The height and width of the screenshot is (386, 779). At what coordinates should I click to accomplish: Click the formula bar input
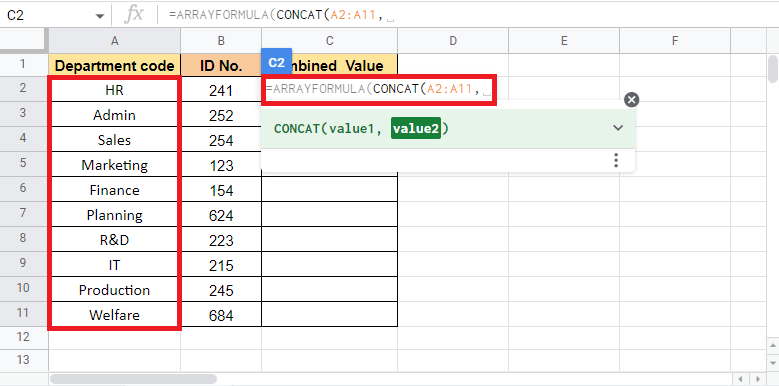coord(467,16)
